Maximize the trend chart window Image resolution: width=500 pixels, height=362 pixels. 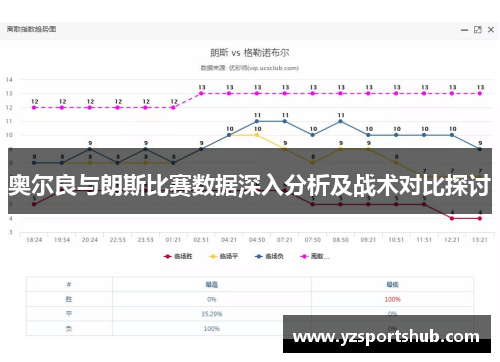click(478, 30)
